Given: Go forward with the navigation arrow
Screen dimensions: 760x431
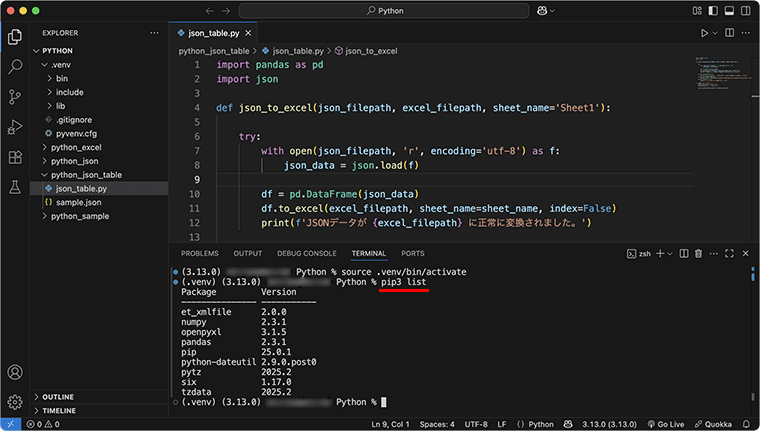Looking at the screenshot, I should [226, 11].
